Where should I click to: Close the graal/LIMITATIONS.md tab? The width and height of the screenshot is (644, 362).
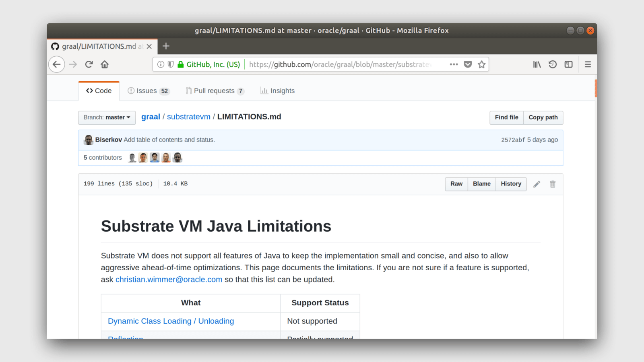point(149,47)
